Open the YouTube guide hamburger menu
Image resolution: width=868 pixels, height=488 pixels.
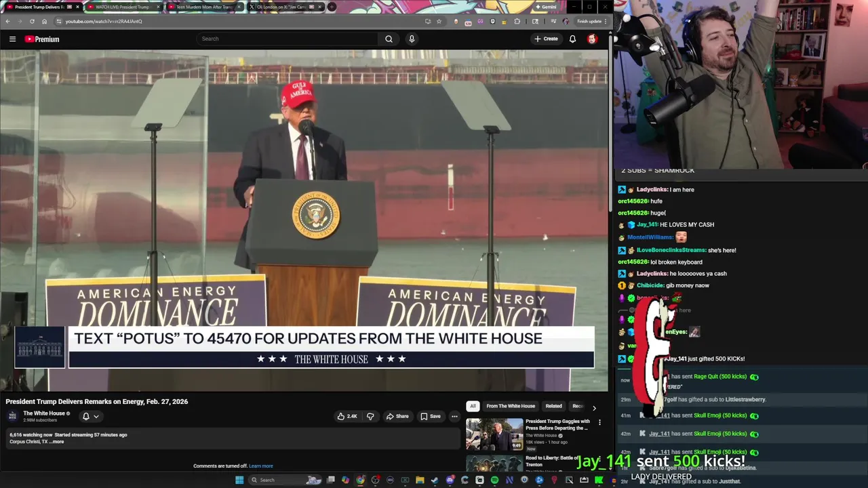pyautogui.click(x=12, y=39)
